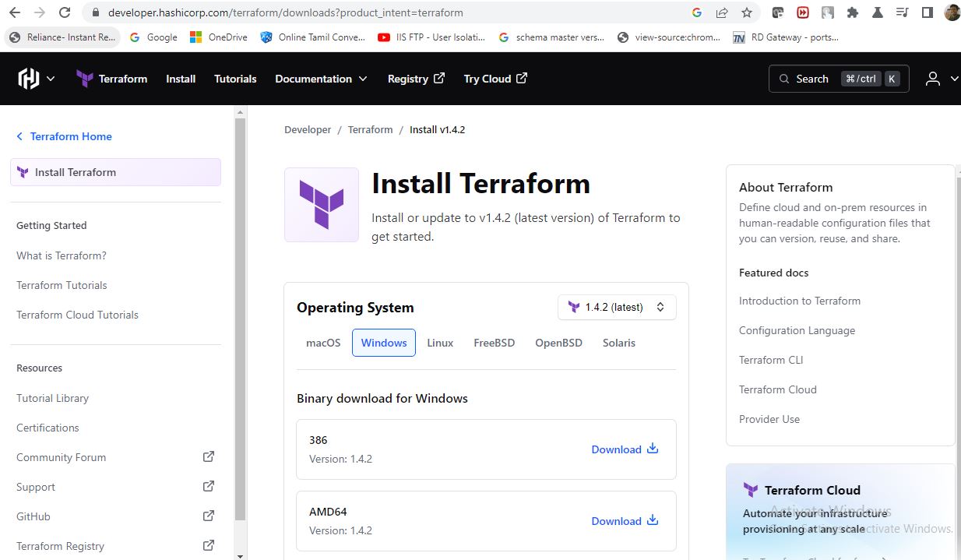Click download icon for 386 binary
This screenshot has width=961, height=560.
tap(653, 449)
